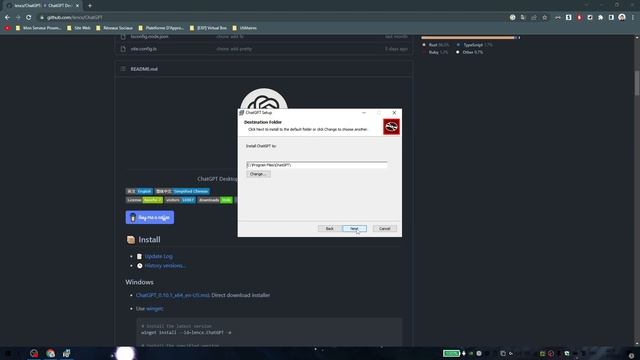Click Next in the ChatGPT Setup dialog

354,229
